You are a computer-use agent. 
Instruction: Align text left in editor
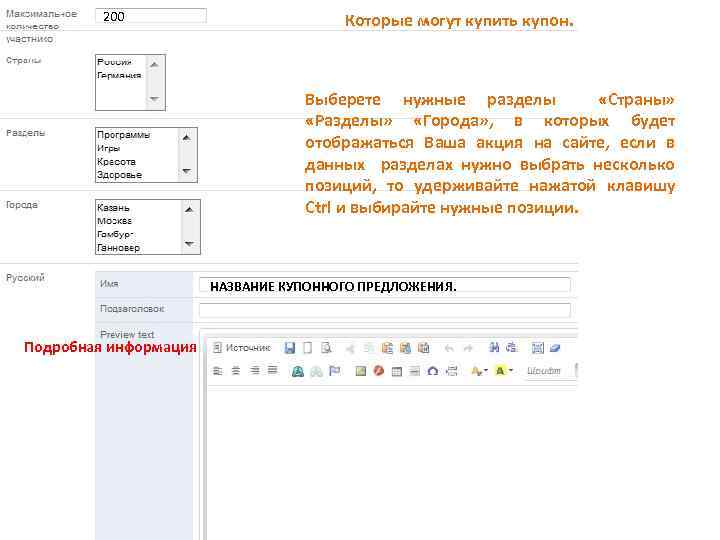coord(218,371)
